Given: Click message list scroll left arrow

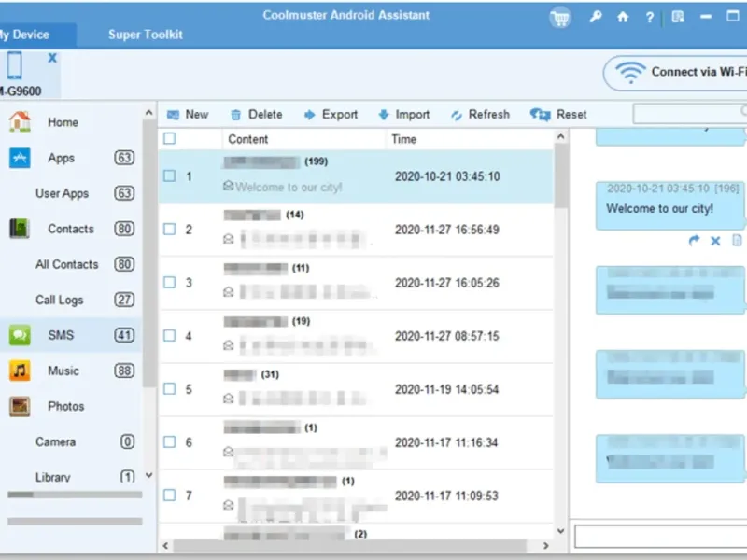Looking at the screenshot, I should pyautogui.click(x=165, y=546).
